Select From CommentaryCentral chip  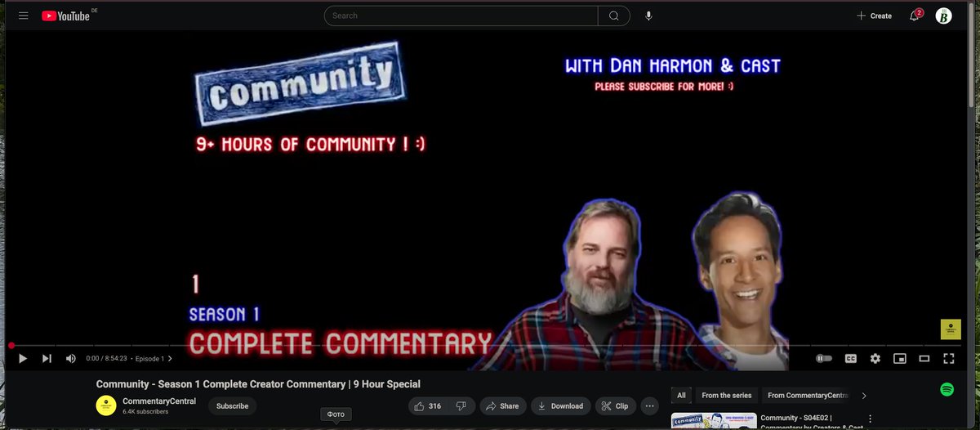pos(808,396)
